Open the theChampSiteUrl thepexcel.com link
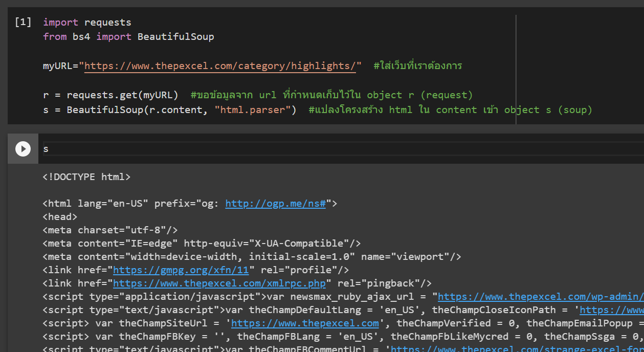The width and height of the screenshot is (644, 352). pos(305,323)
